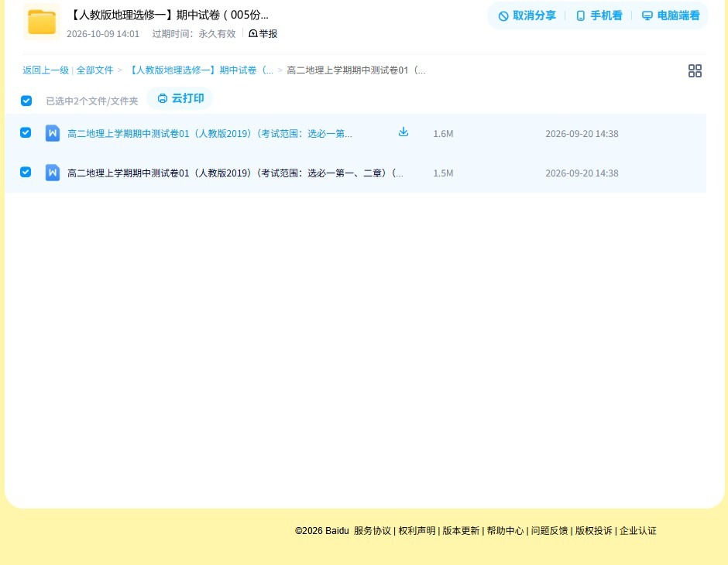The width and height of the screenshot is (728, 565).
Task: Click 过期时间：永久有效 text
Action: tap(194, 34)
